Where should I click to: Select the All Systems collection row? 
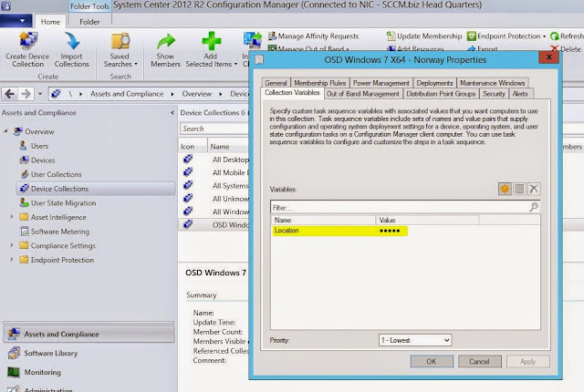tap(214, 186)
